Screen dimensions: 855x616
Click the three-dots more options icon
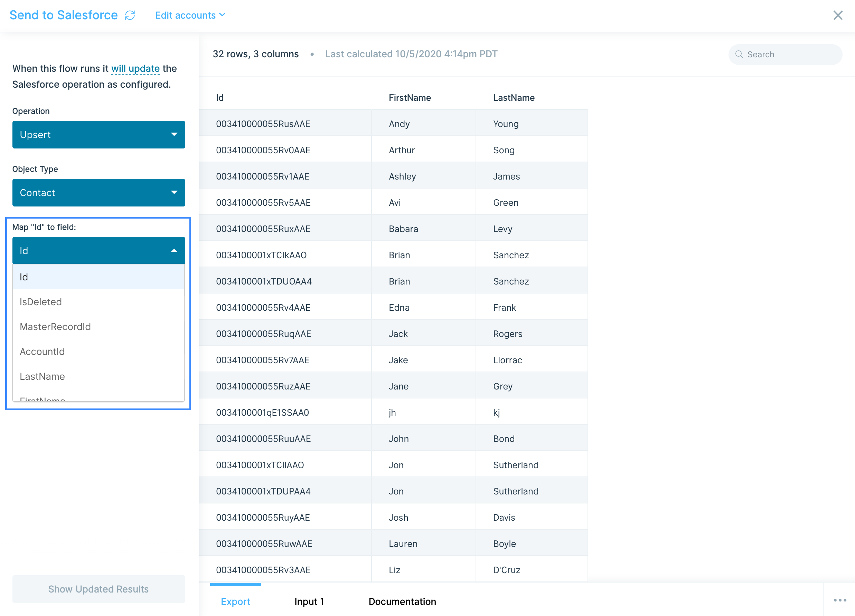[839, 600]
